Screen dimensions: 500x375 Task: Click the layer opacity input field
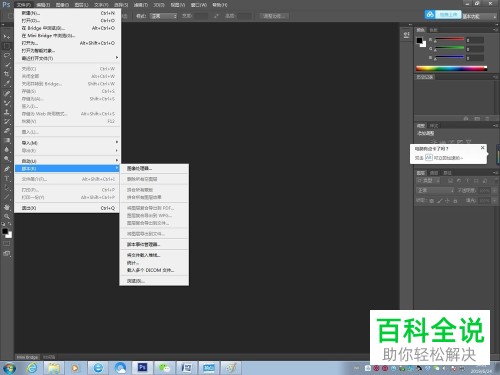click(x=485, y=190)
